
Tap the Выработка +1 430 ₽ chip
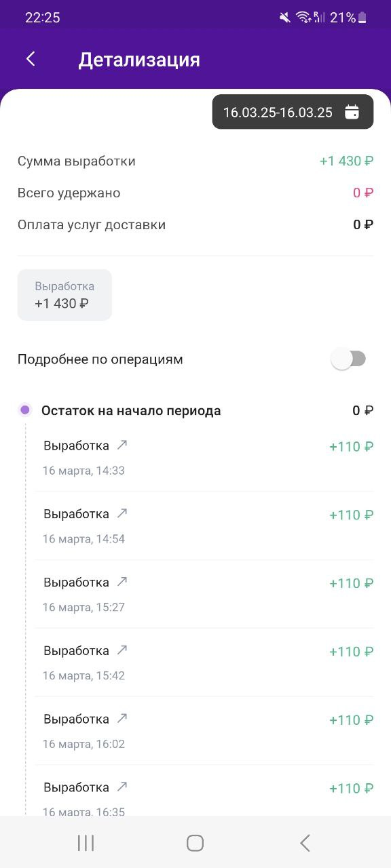point(64,295)
